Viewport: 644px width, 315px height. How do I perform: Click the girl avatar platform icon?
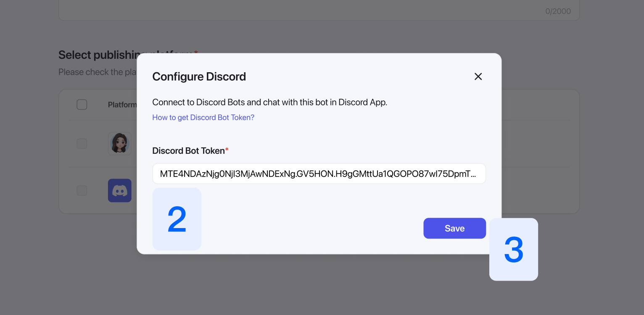120,144
